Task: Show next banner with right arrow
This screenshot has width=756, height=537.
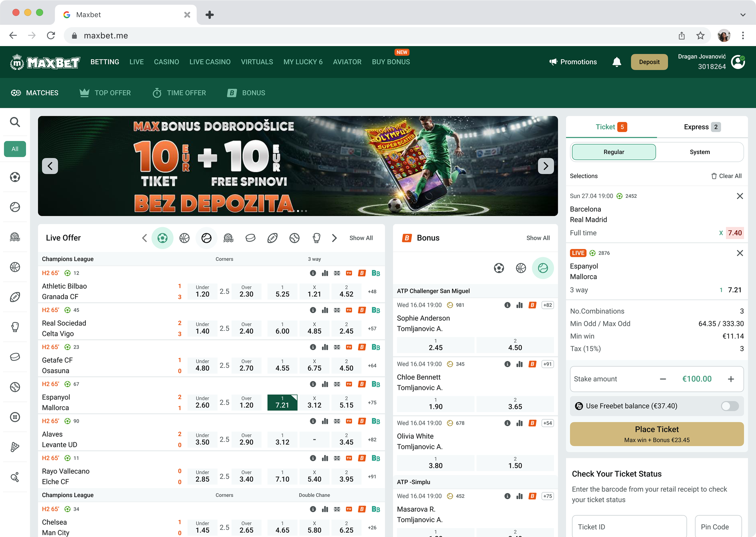Action: point(545,166)
